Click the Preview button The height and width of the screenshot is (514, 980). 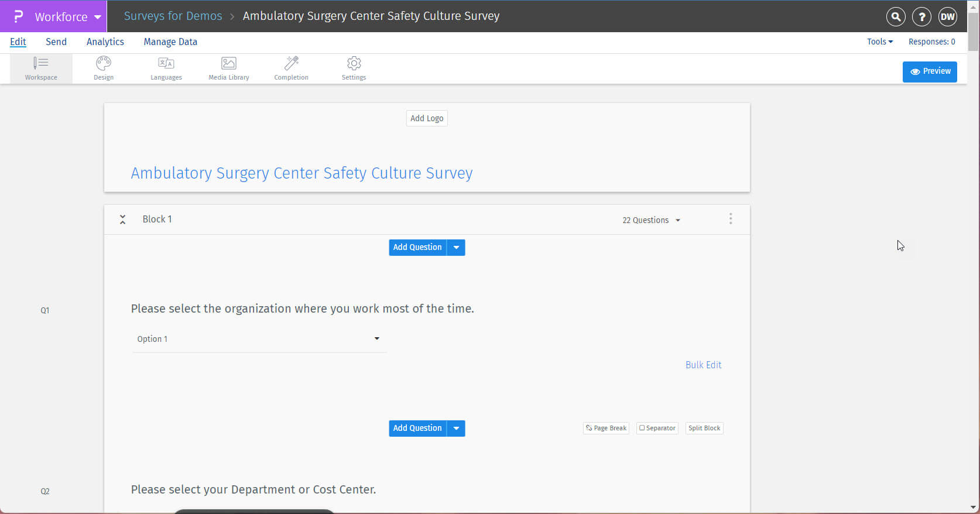930,71
